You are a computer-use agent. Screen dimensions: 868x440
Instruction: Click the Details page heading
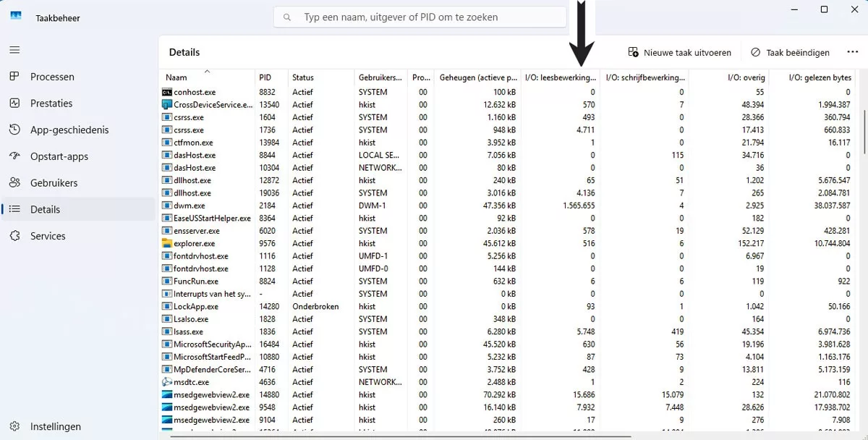pos(184,52)
